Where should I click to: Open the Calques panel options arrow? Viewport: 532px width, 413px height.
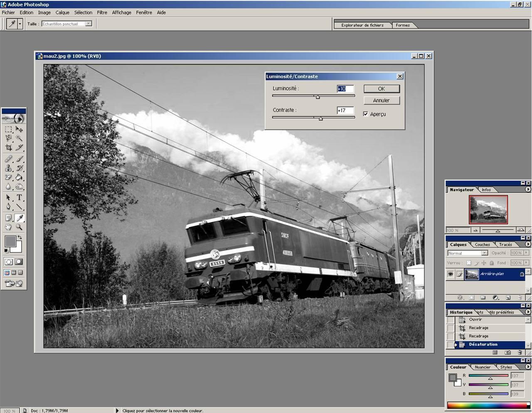tap(528, 244)
